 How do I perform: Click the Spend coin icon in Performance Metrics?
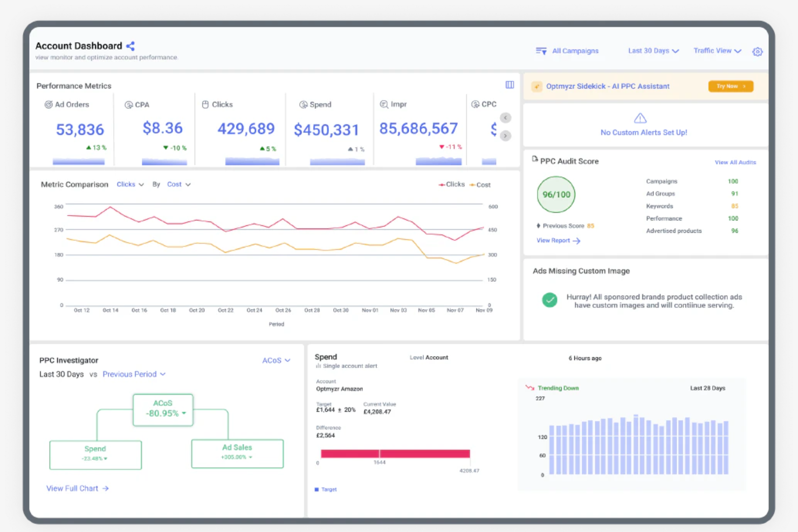[303, 105]
